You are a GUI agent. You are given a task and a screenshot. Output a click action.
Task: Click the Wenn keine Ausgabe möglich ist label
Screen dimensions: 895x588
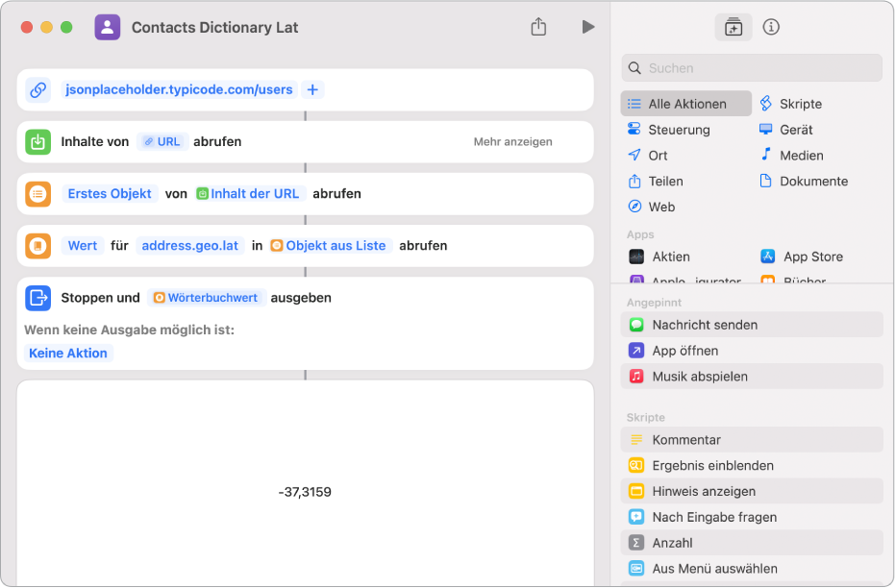(x=129, y=330)
